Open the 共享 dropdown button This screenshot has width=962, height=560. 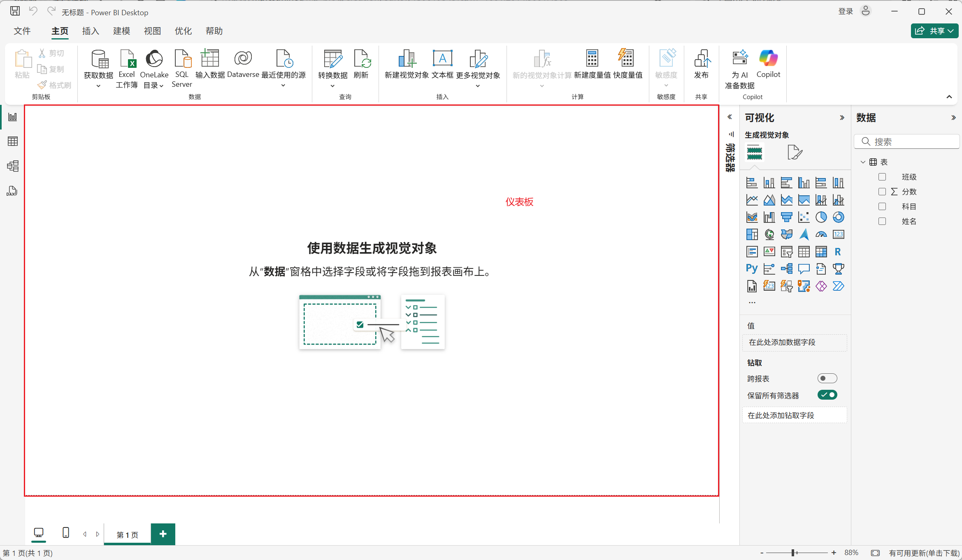click(934, 31)
